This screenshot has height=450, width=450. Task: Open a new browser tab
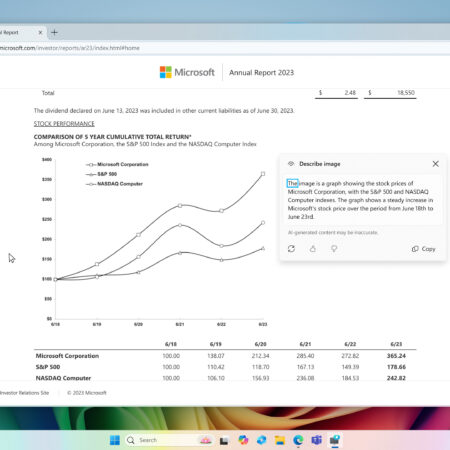coord(54,32)
